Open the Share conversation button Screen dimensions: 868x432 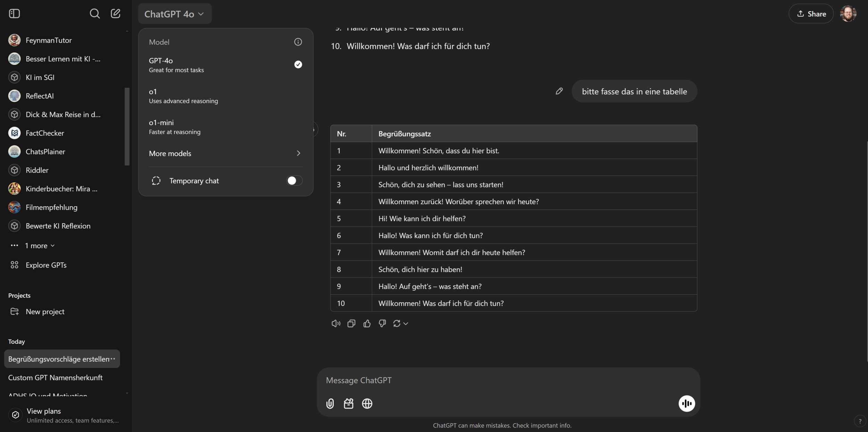point(811,14)
